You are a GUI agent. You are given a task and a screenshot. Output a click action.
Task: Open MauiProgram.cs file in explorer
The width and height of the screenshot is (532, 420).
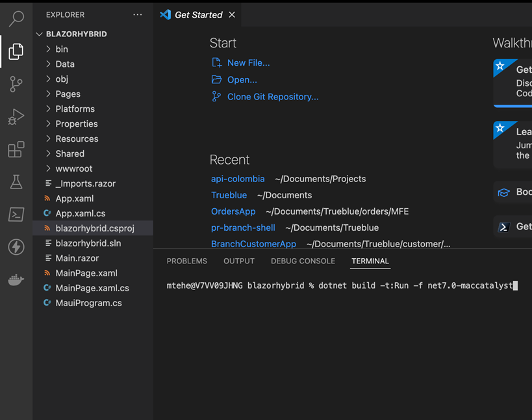click(88, 303)
